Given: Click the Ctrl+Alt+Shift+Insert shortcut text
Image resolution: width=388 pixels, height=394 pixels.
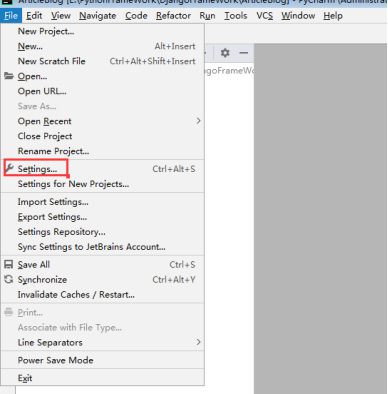Looking at the screenshot, I should (x=152, y=61).
